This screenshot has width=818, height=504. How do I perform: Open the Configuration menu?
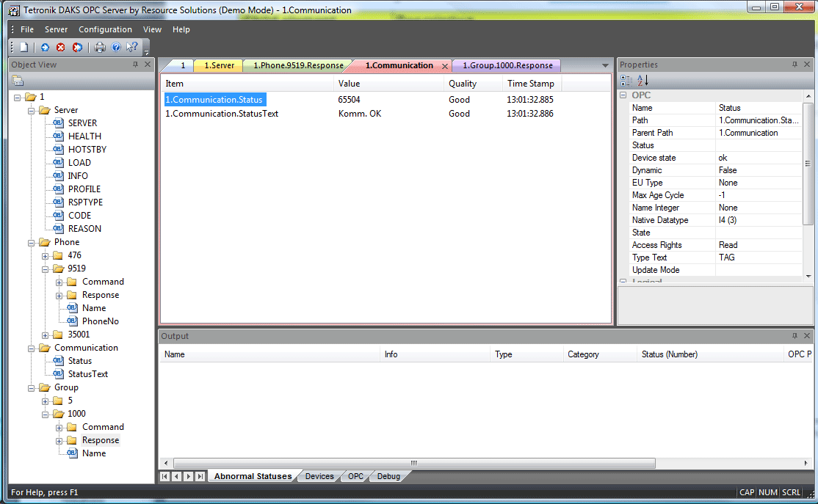point(105,29)
